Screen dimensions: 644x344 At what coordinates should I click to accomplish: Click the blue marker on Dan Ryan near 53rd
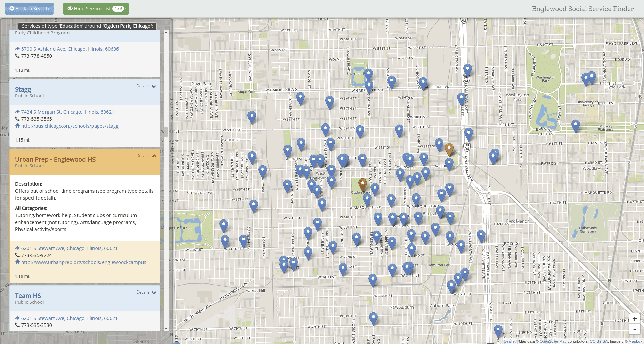point(468,71)
